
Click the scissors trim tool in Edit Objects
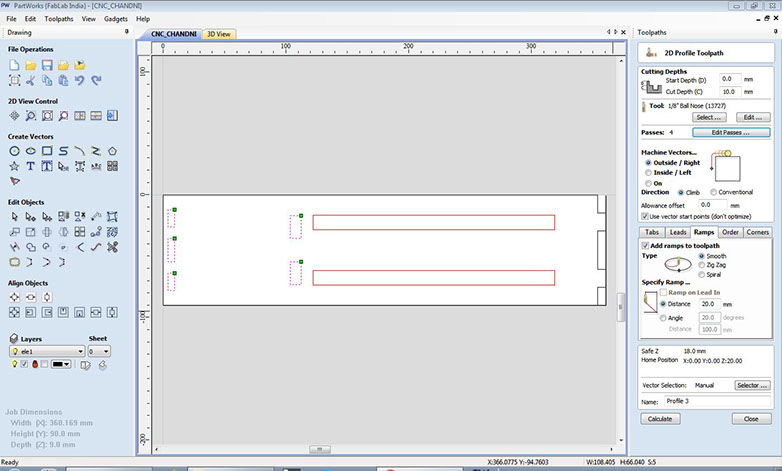coord(113,247)
